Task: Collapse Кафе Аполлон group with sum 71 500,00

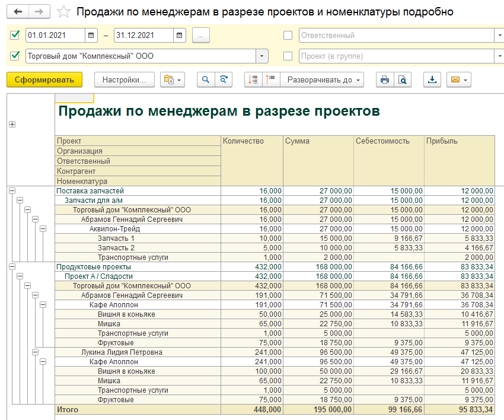Action: [43, 305]
